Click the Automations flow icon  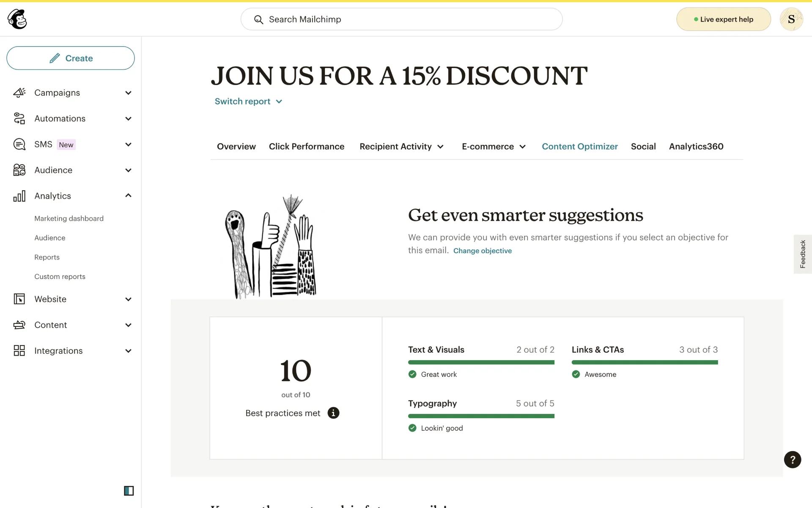(19, 119)
